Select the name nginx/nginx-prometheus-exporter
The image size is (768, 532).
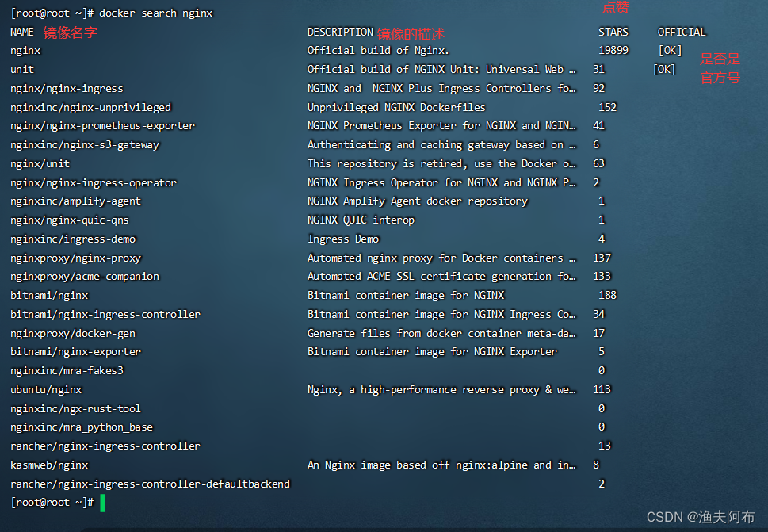[x=102, y=126]
